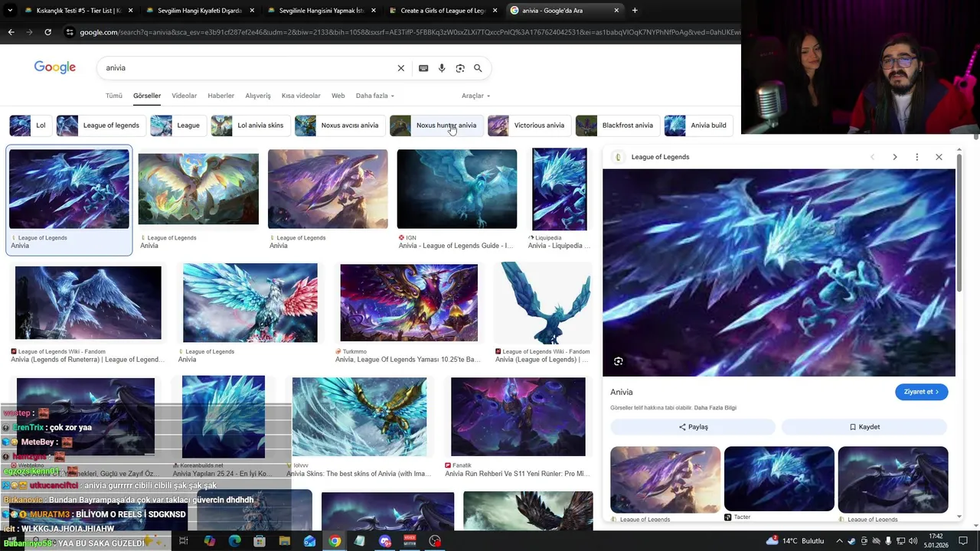The width and height of the screenshot is (980, 551).
Task: Click the Google logo
Action: coord(55,67)
